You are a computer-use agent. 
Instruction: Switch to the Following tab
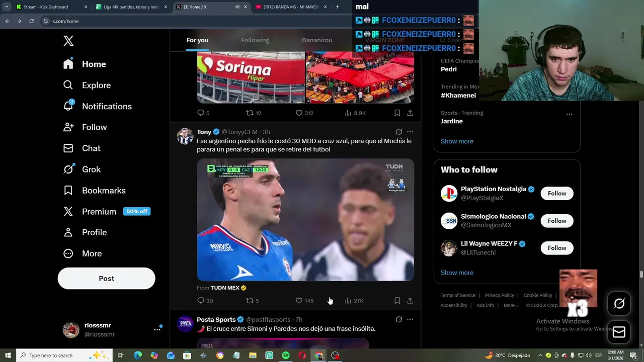[x=255, y=40]
